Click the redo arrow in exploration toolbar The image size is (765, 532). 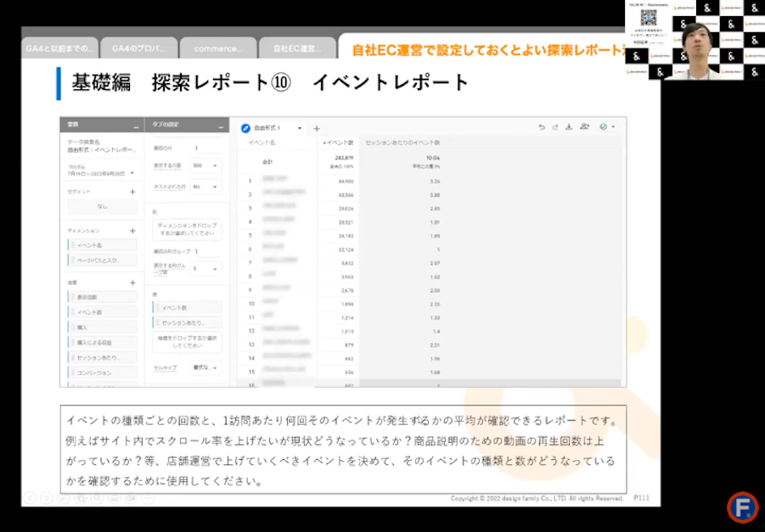click(x=555, y=126)
